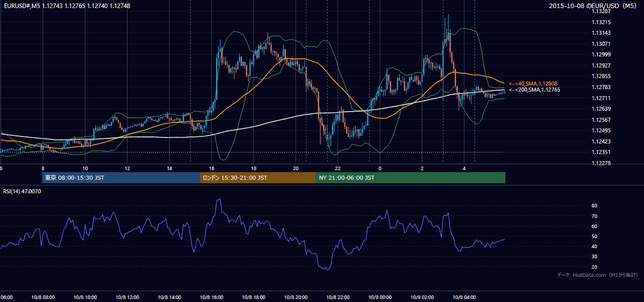Viewport: 644px width, 302px height.
Task: Click hour label 20 under price chart
Action: pos(296,168)
